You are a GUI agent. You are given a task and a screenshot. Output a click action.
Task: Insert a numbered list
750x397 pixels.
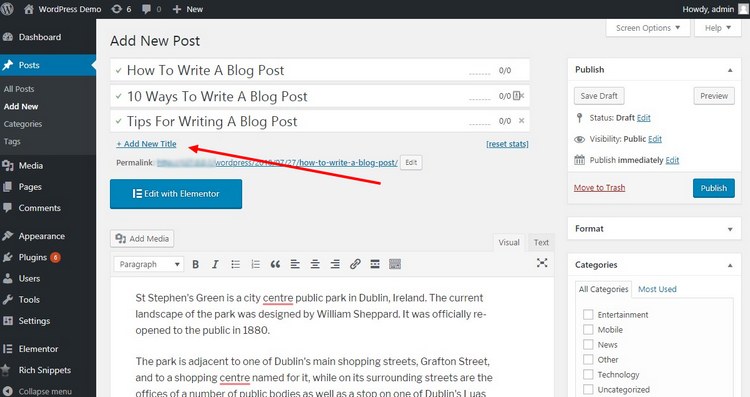coord(255,264)
